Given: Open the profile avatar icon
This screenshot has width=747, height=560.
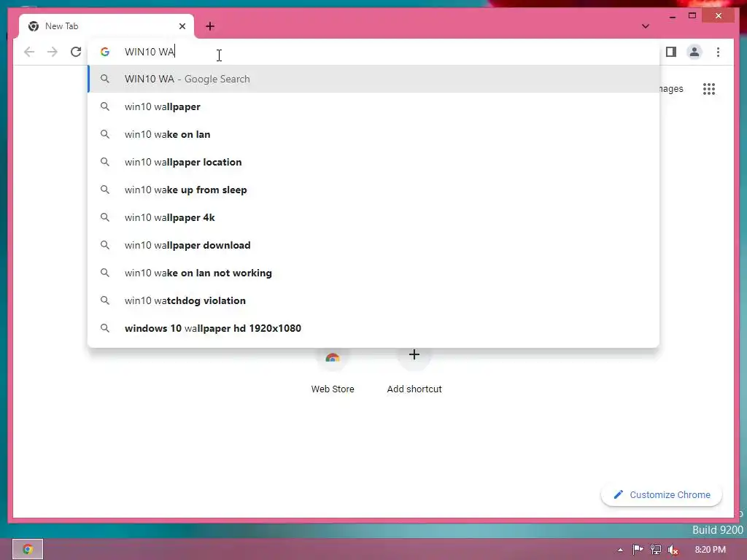Looking at the screenshot, I should pos(694,52).
